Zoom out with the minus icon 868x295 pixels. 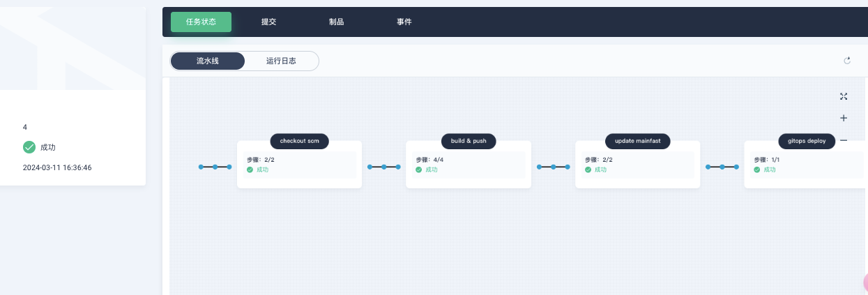click(844, 140)
